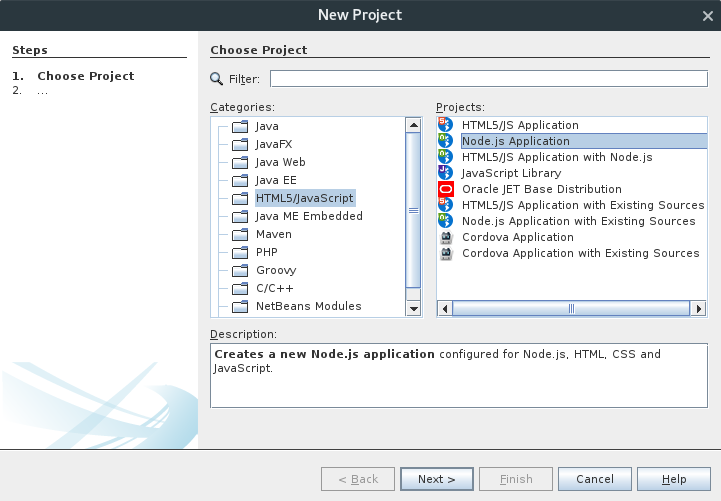721x501 pixels.
Task: Click the Java category folder icon
Action: [240, 126]
